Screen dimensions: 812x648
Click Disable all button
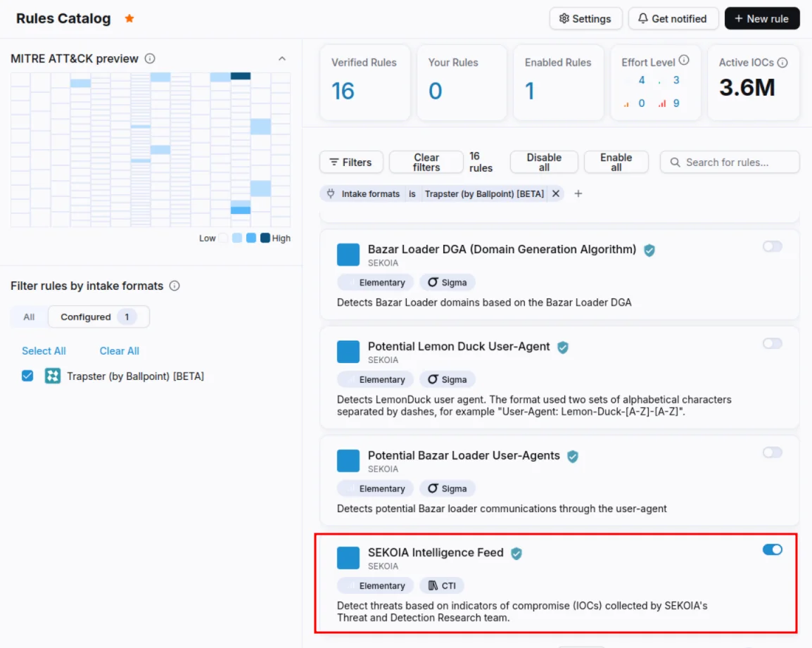pos(544,162)
